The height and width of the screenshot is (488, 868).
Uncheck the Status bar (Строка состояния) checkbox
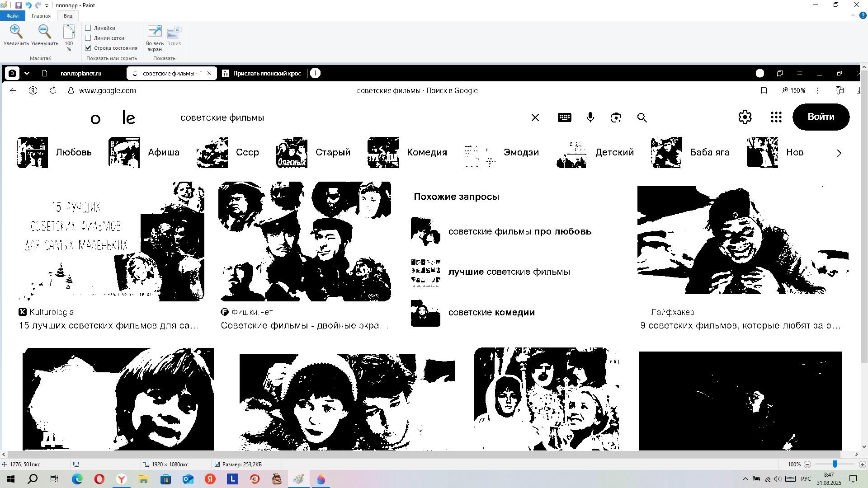(88, 48)
